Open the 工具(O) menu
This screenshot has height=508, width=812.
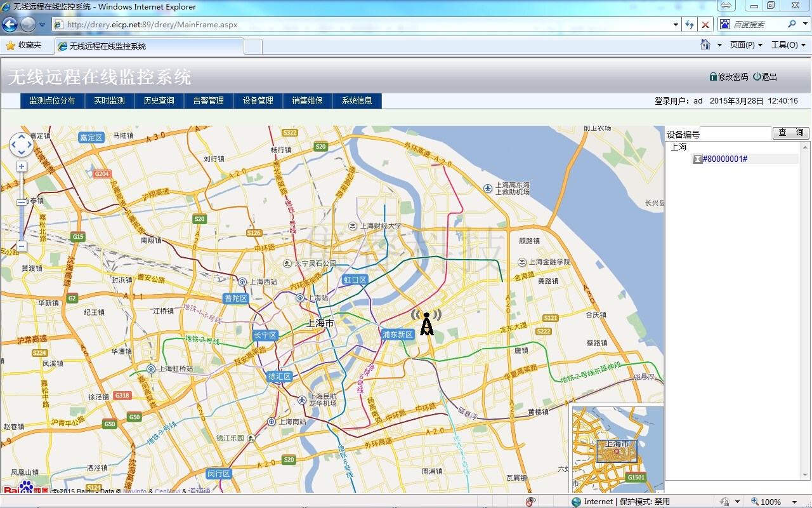coord(789,45)
